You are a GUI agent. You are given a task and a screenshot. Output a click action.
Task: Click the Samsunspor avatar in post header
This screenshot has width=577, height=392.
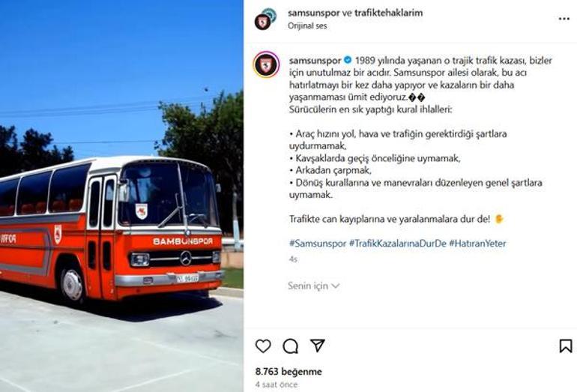[263, 22]
